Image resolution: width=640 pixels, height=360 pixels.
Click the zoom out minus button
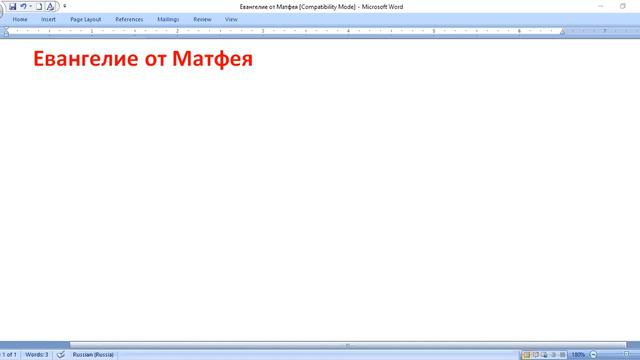(593, 355)
